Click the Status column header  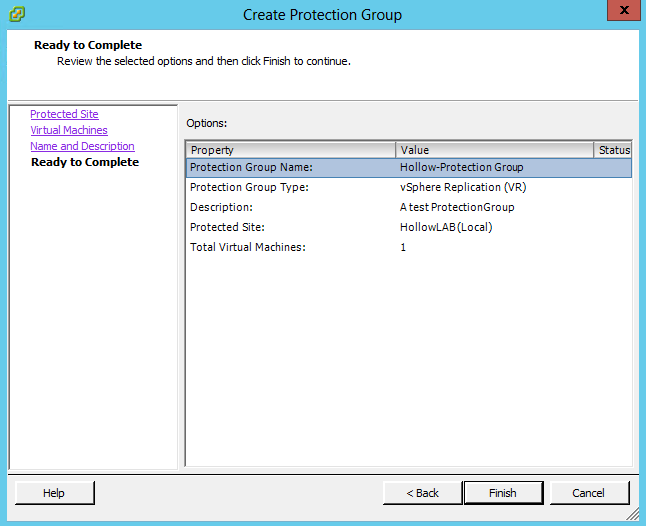coord(613,150)
